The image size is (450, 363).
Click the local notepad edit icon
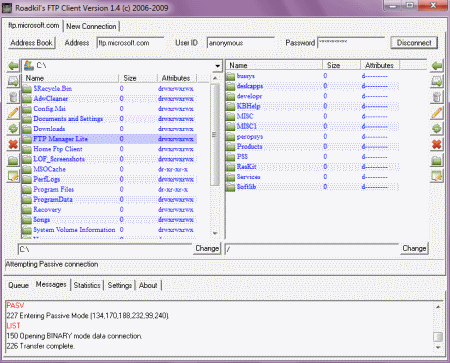coord(13,176)
